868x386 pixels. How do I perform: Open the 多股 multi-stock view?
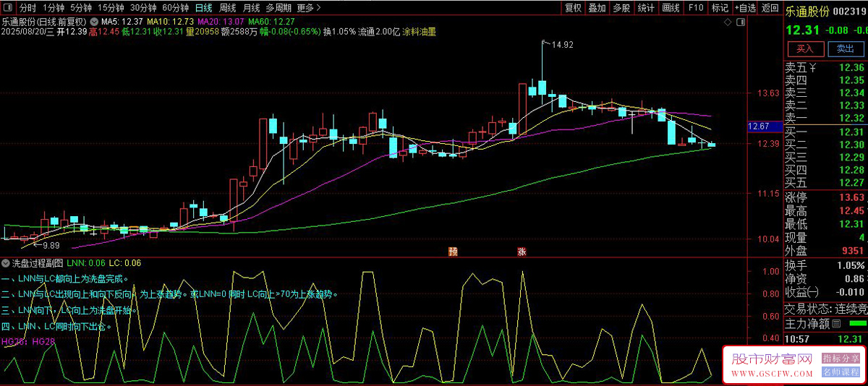(x=621, y=8)
